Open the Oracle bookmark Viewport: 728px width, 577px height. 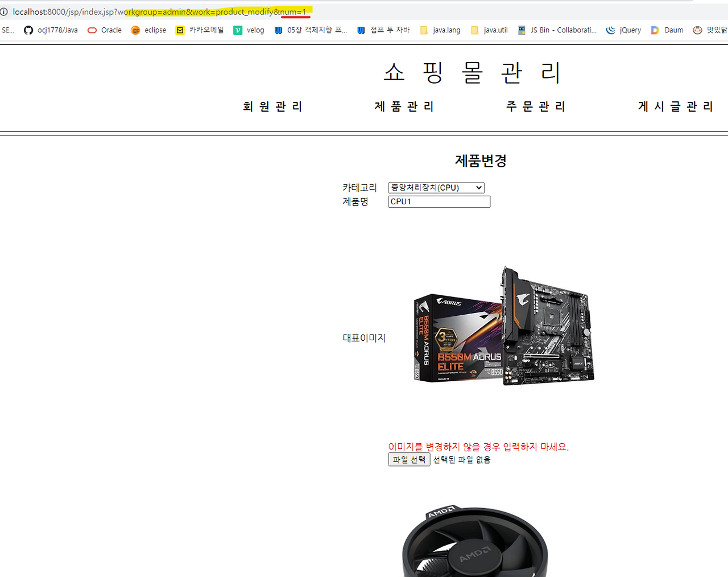[x=105, y=30]
